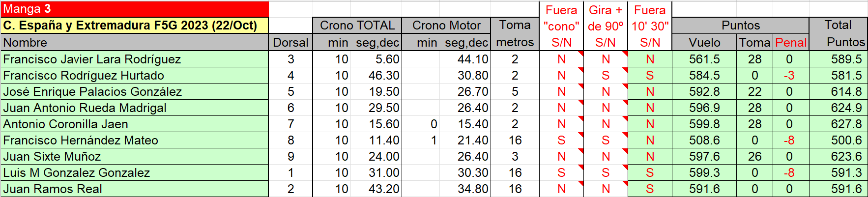Click the "Nombre" column header cell

(x=135, y=42)
